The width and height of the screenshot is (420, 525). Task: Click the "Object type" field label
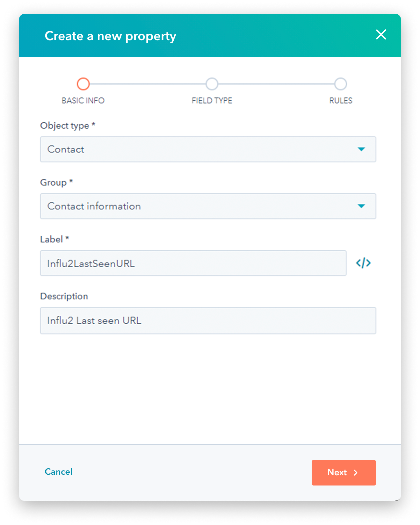65,126
